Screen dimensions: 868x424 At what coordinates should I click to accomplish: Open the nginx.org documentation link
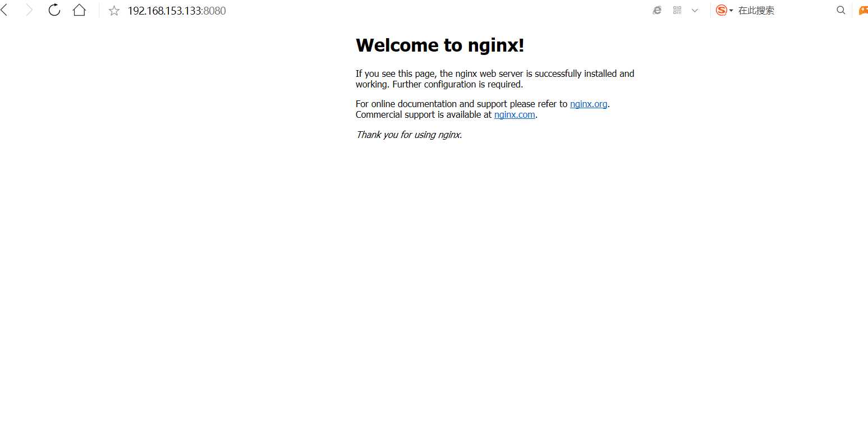(589, 104)
